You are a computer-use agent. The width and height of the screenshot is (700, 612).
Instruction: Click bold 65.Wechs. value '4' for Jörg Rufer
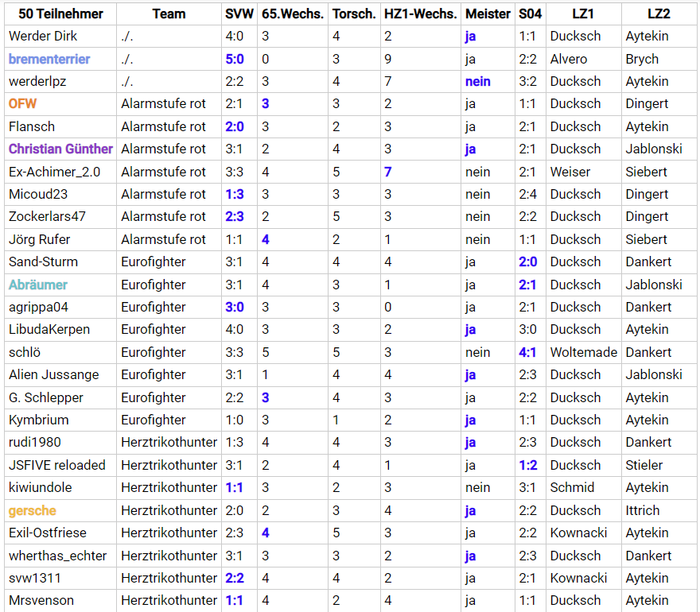click(265, 239)
